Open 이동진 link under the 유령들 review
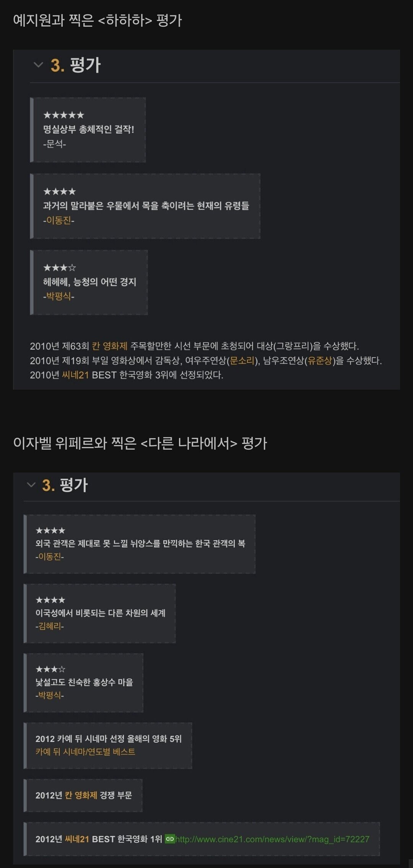This screenshot has width=413, height=868. tap(59, 220)
